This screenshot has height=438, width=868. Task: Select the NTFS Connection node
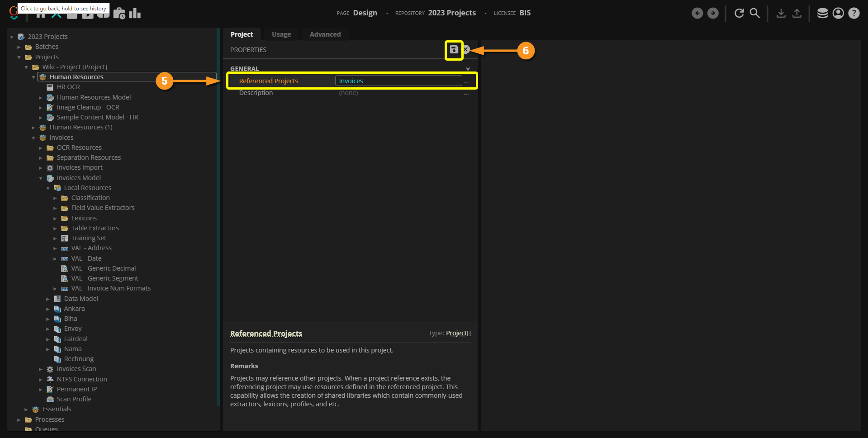[x=82, y=379]
